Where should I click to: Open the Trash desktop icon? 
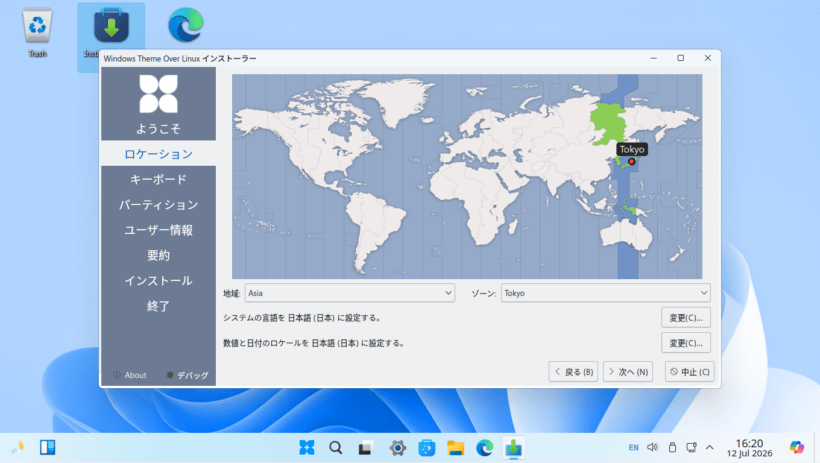[x=37, y=32]
